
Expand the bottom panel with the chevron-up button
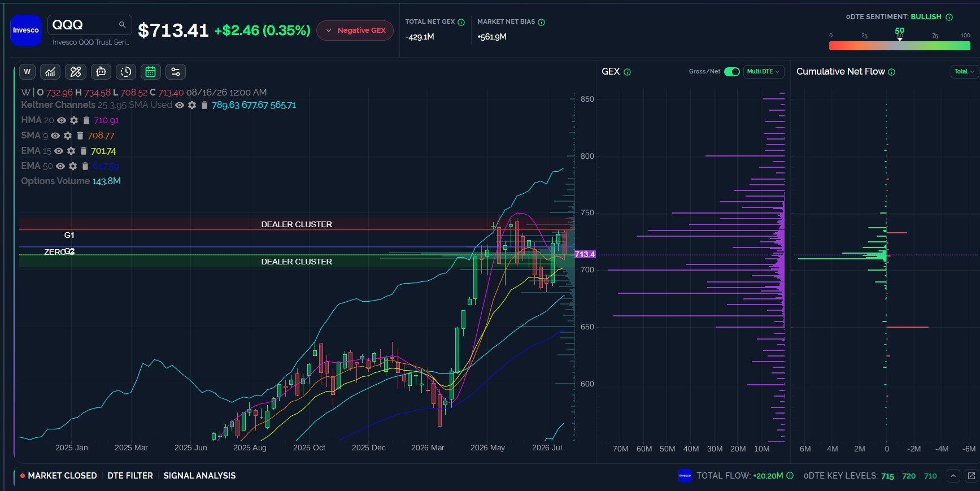point(953,476)
